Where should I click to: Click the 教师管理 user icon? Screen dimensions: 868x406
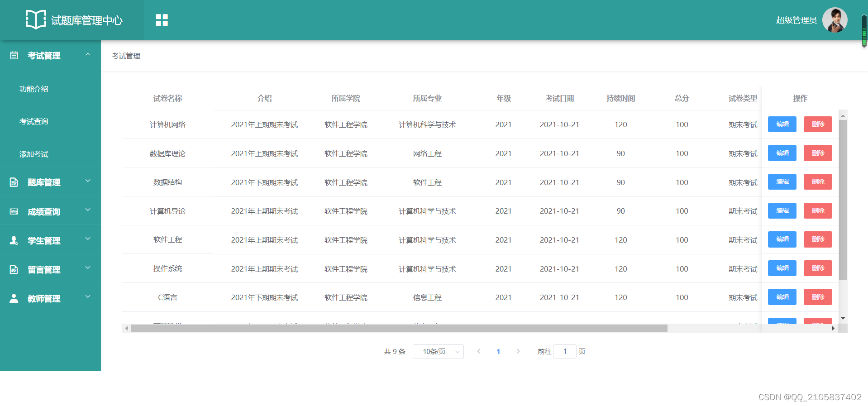(x=14, y=298)
